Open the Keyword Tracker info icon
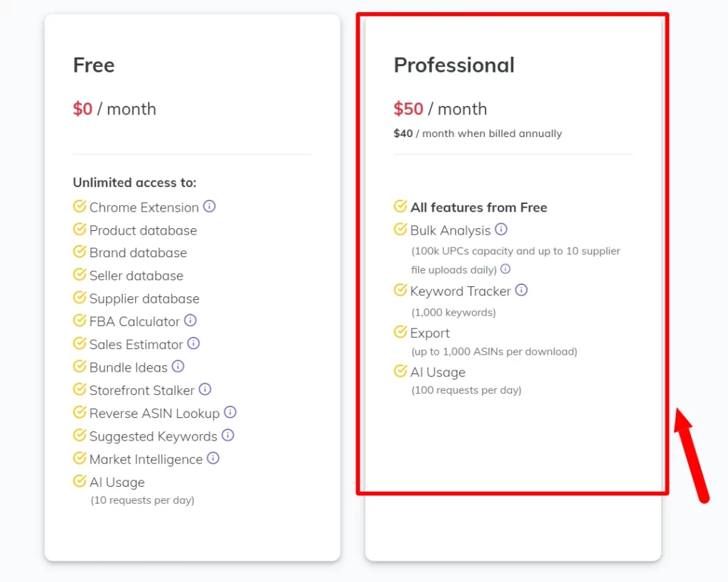Screen dimensions: 728x582 (520, 290)
